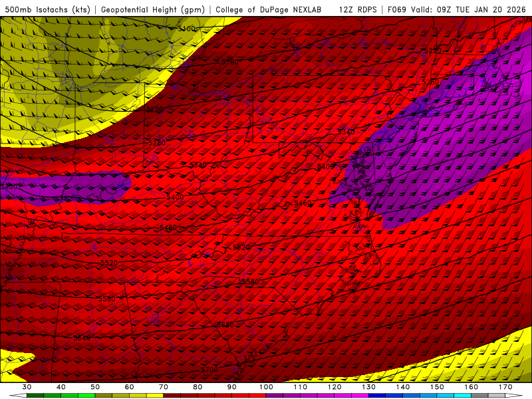Click the 140 value on the color scale
This screenshot has height=399, width=532.
pyautogui.click(x=403, y=387)
